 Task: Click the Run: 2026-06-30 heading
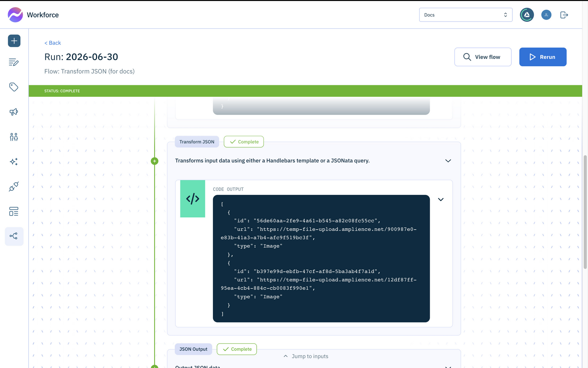tap(81, 57)
